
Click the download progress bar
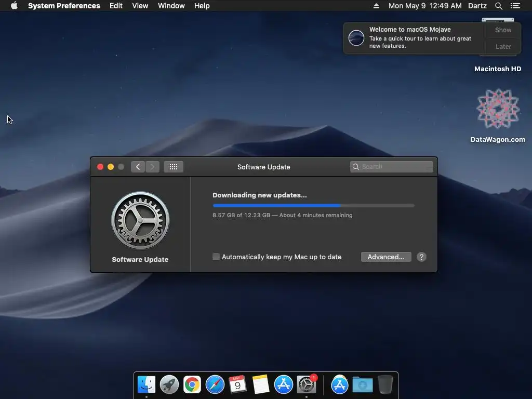313,205
